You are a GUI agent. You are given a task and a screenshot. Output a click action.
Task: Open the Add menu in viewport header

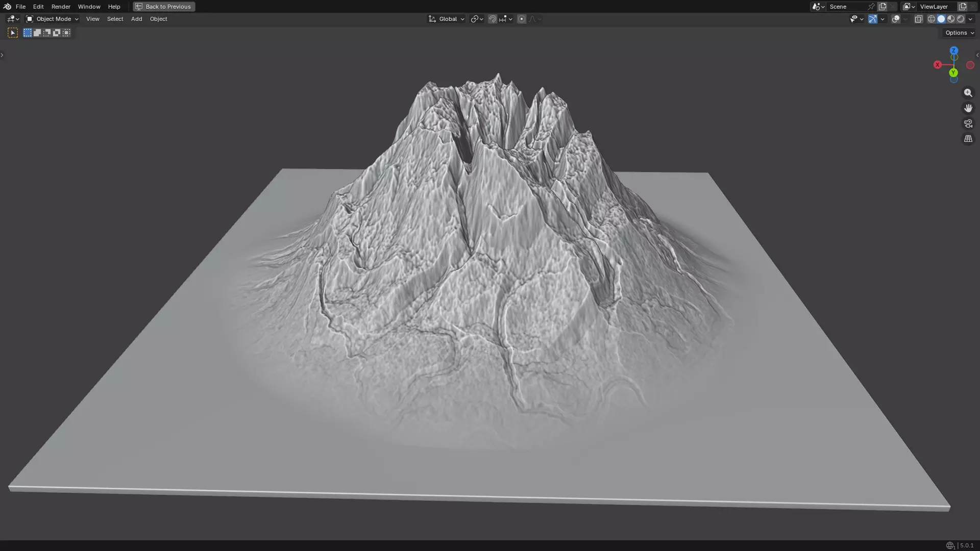pyautogui.click(x=136, y=19)
